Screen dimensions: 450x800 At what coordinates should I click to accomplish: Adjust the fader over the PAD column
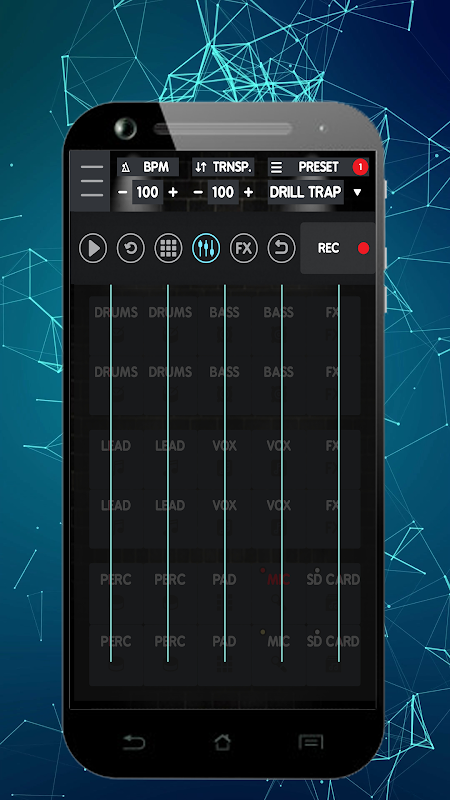click(x=225, y=473)
